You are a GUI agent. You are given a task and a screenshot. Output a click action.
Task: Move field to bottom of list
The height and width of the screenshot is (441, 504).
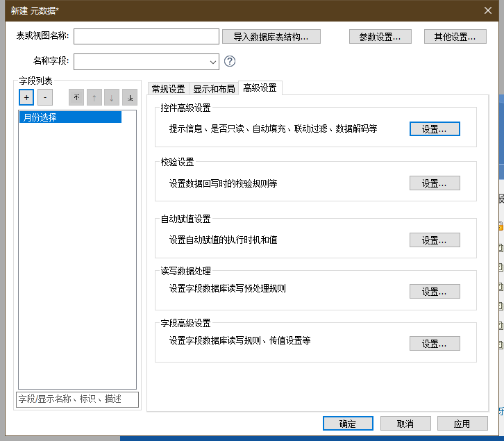(x=130, y=98)
